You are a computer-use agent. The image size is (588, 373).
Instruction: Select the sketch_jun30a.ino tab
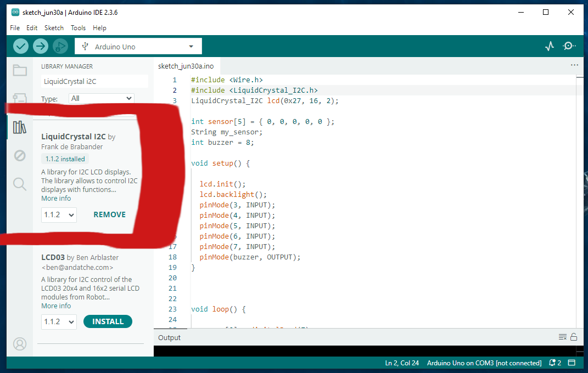point(186,66)
